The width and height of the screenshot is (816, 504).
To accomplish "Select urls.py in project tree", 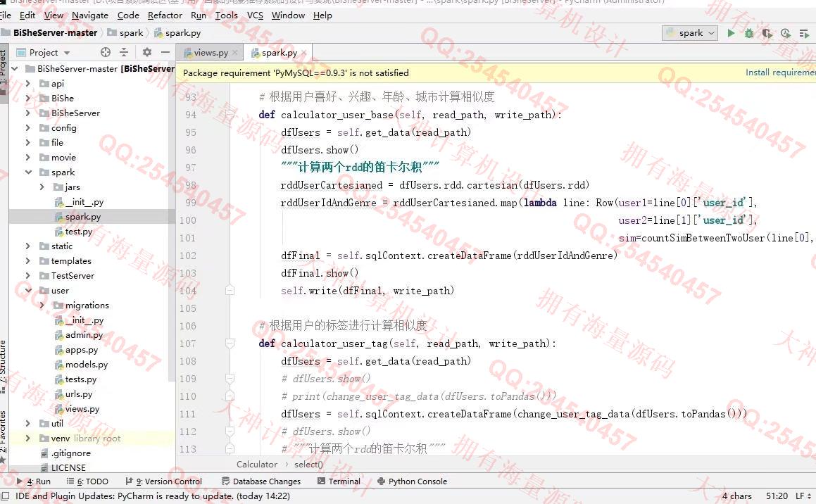I will (x=79, y=393).
